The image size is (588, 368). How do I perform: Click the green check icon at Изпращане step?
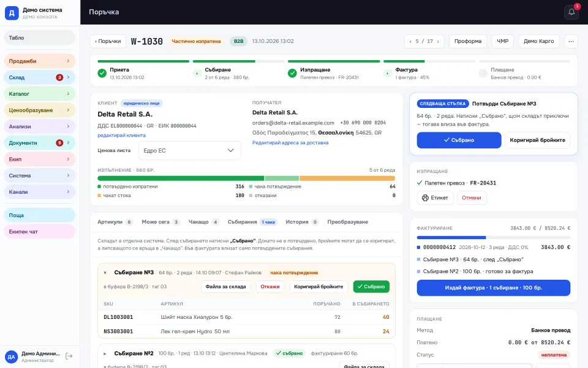(293, 73)
